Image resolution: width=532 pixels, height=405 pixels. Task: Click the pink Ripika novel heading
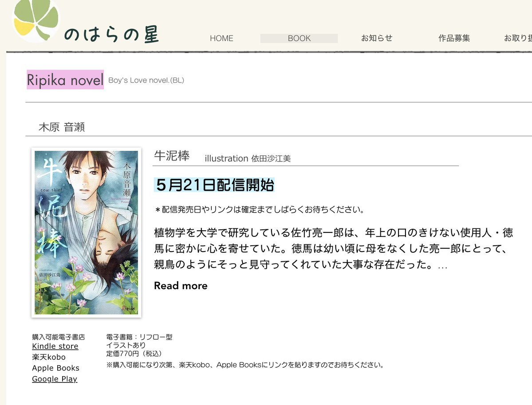[x=65, y=80]
